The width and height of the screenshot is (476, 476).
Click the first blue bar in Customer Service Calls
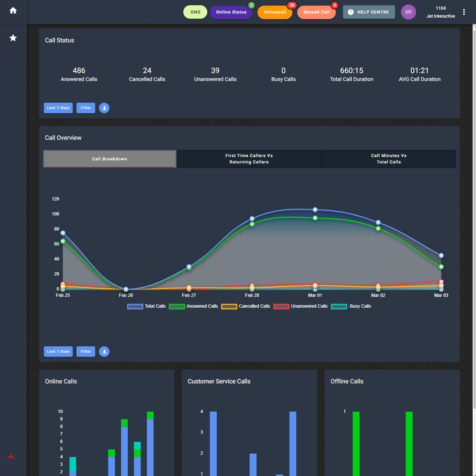coord(213,444)
